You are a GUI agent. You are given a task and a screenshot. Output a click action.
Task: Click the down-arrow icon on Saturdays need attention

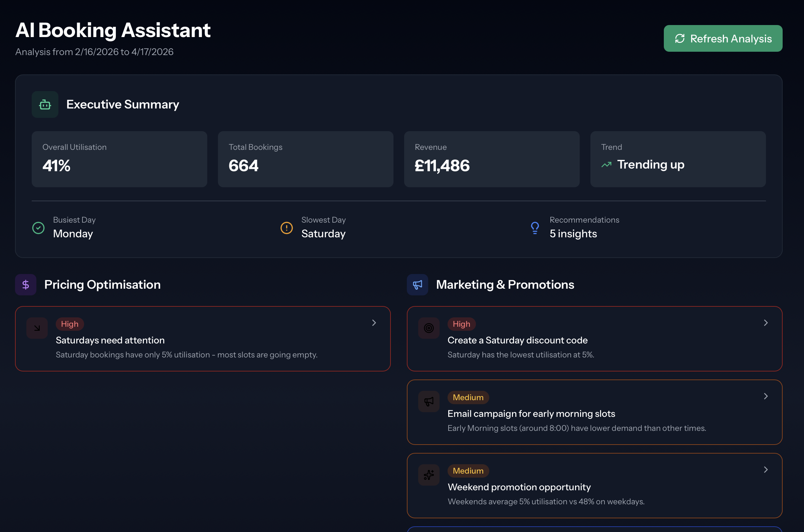click(37, 328)
